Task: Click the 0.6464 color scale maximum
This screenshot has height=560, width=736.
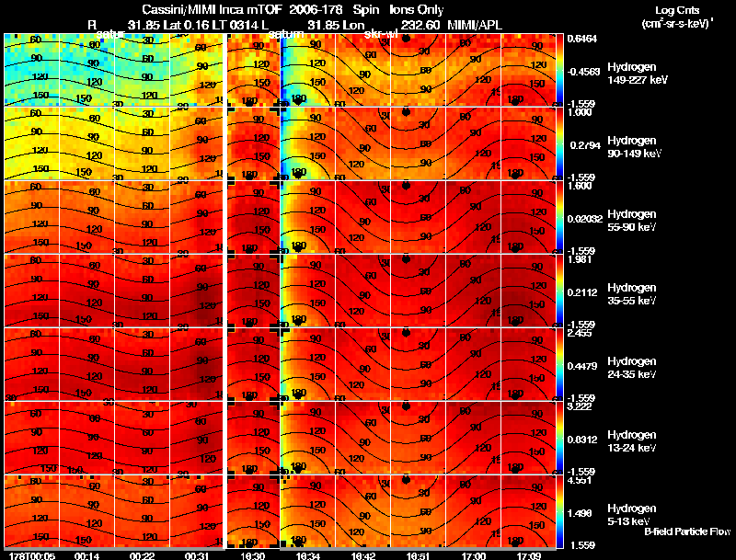Action: (x=582, y=39)
